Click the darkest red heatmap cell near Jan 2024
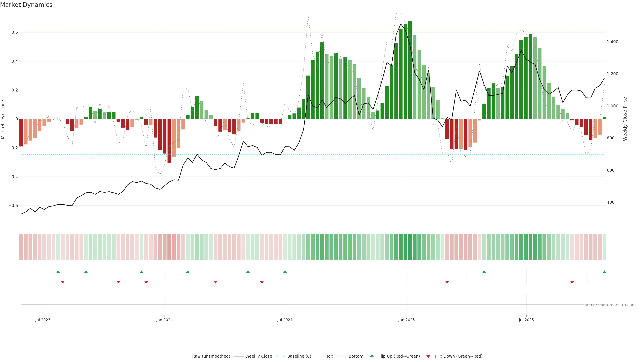 [x=169, y=247]
